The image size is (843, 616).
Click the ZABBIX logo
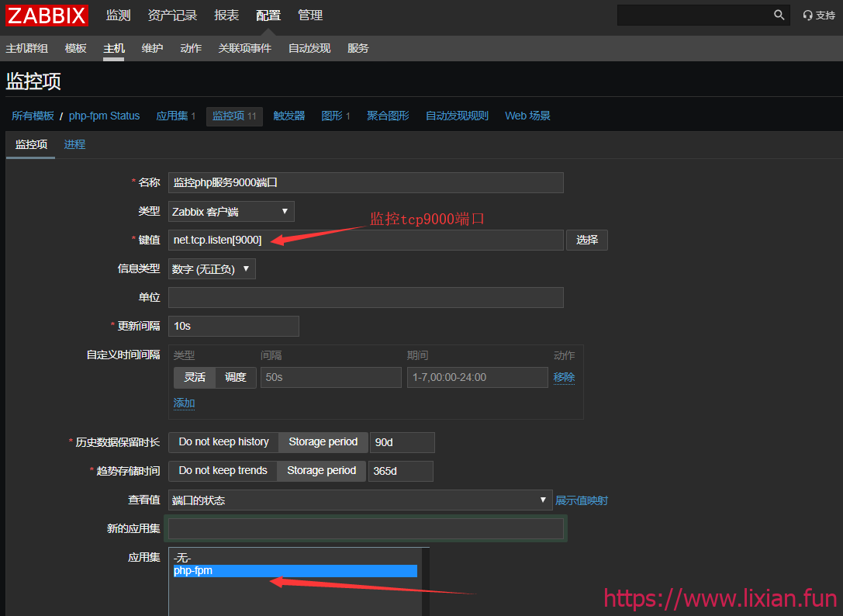click(x=47, y=15)
